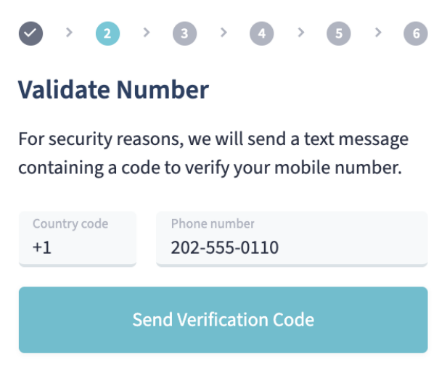Viewport: 447px width, 383px height.
Task: Select the highlighted step 2 circle
Action: click(108, 33)
